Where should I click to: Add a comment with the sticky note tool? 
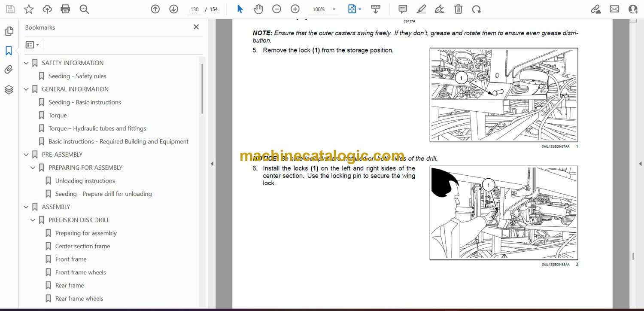[403, 9]
